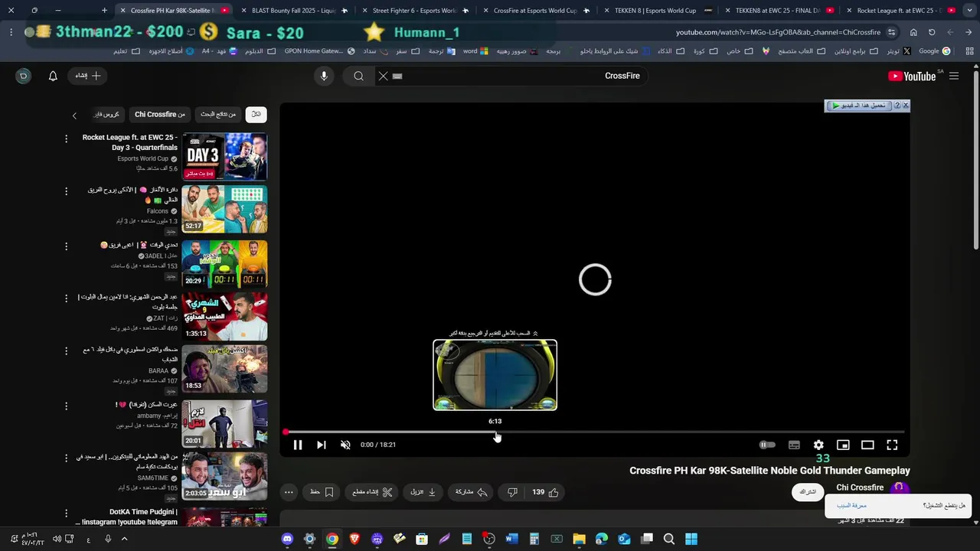Reload the page with the refresh icon
This screenshot has height=551, width=980.
[x=932, y=32]
